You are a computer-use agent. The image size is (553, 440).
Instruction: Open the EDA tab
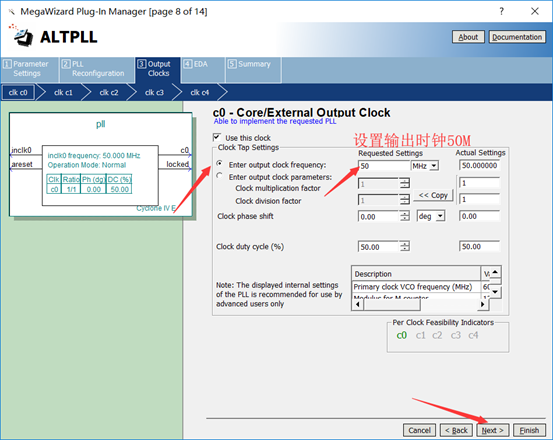(203, 69)
